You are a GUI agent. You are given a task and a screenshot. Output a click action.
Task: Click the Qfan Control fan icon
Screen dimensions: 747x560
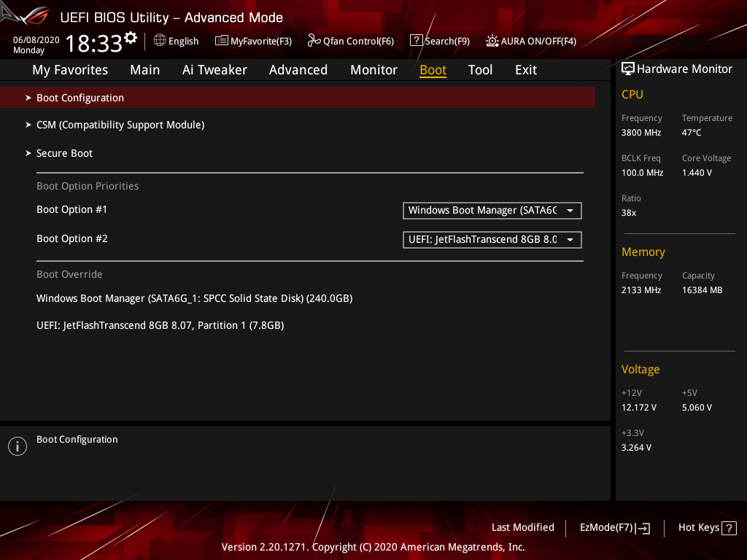(x=314, y=41)
